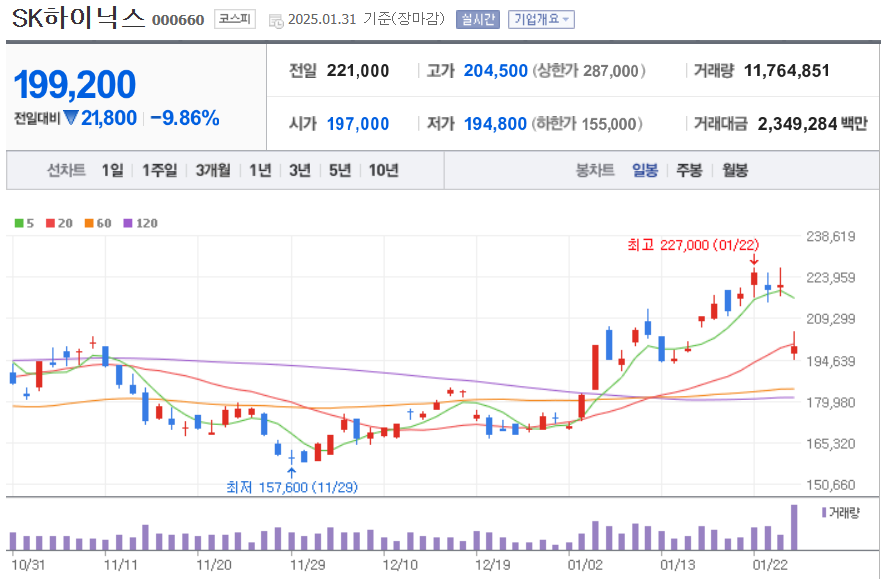This screenshot has height=579, width=881.
Task: Click the green 5-day moving average swatch
Action: (19, 224)
